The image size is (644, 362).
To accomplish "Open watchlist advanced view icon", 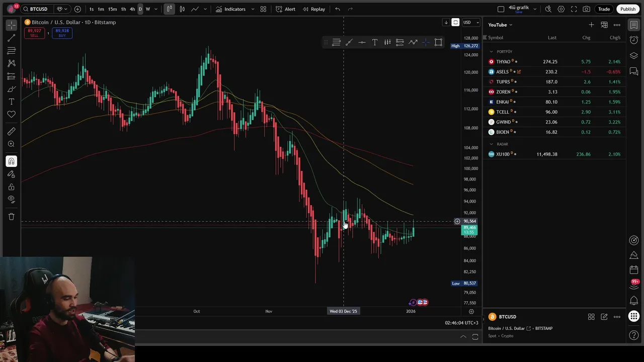I will pyautogui.click(x=604, y=25).
